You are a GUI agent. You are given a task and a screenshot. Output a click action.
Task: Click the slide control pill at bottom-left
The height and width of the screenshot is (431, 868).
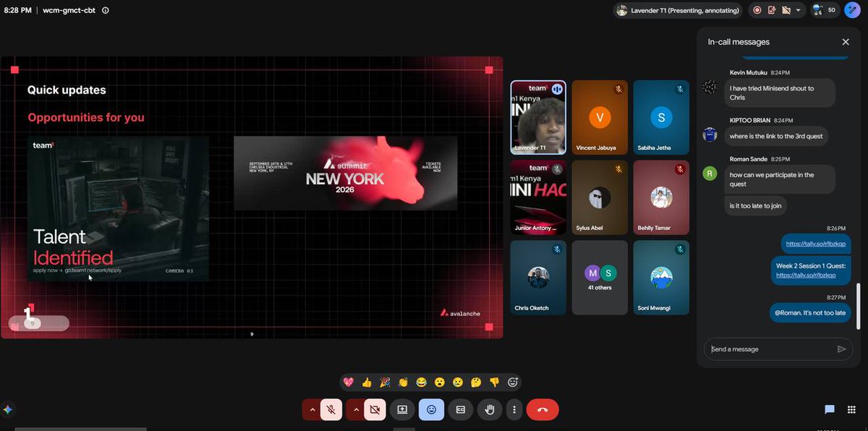38,323
